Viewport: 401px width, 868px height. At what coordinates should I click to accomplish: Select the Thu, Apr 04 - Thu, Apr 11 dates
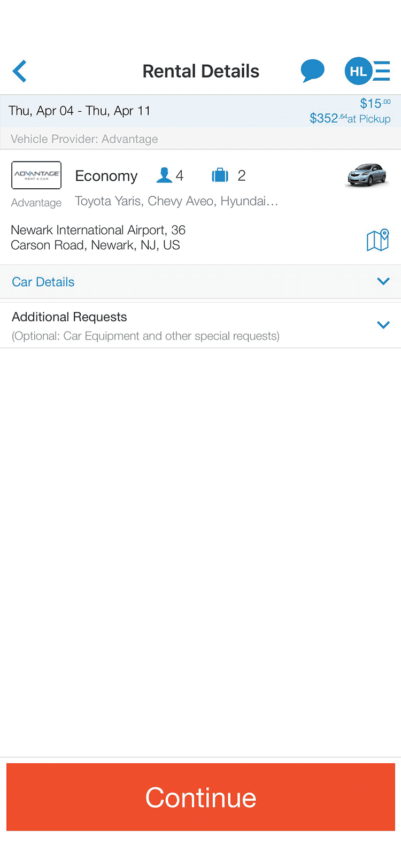click(x=80, y=111)
